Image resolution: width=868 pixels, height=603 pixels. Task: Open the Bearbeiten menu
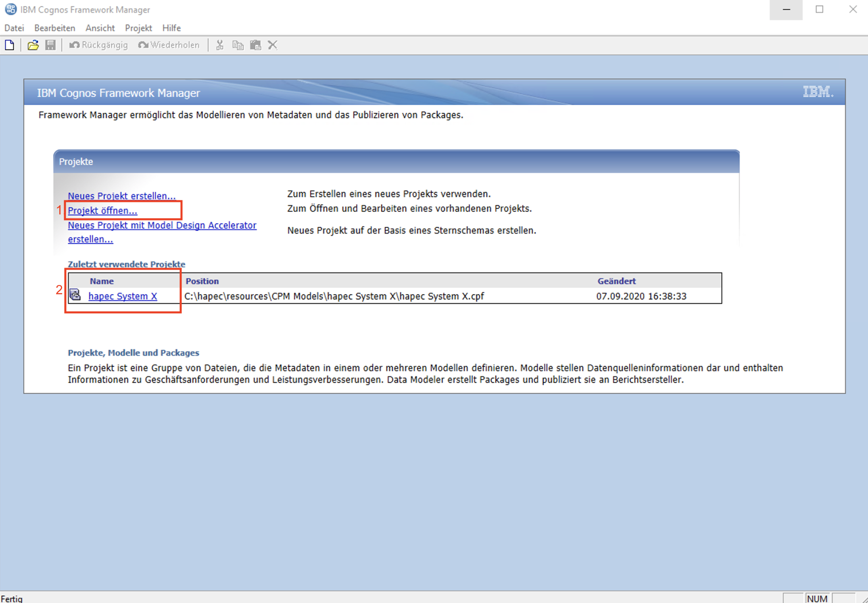coord(55,28)
